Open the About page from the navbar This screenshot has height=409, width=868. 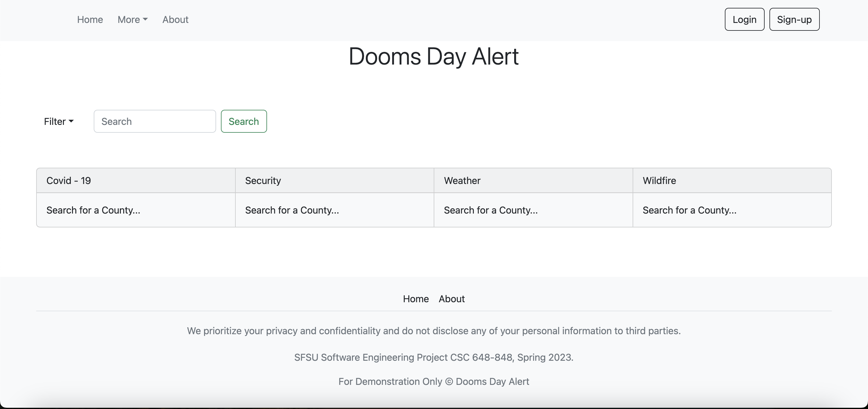tap(175, 19)
